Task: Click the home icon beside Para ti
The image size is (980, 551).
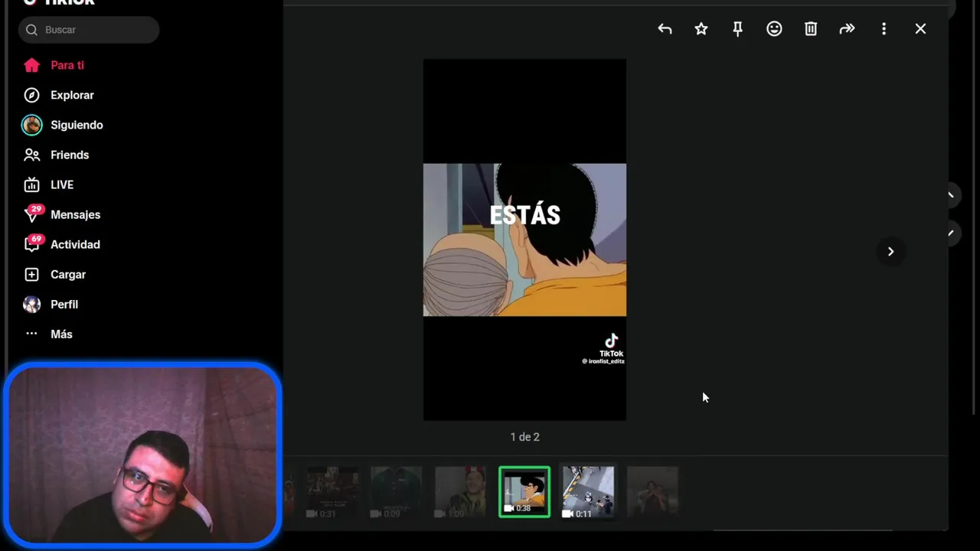Action: [31, 65]
